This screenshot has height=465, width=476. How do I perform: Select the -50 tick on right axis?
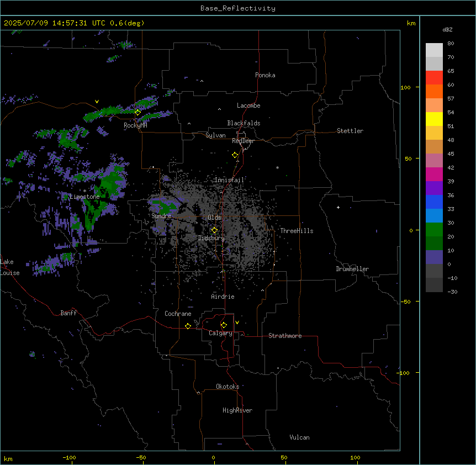click(405, 302)
